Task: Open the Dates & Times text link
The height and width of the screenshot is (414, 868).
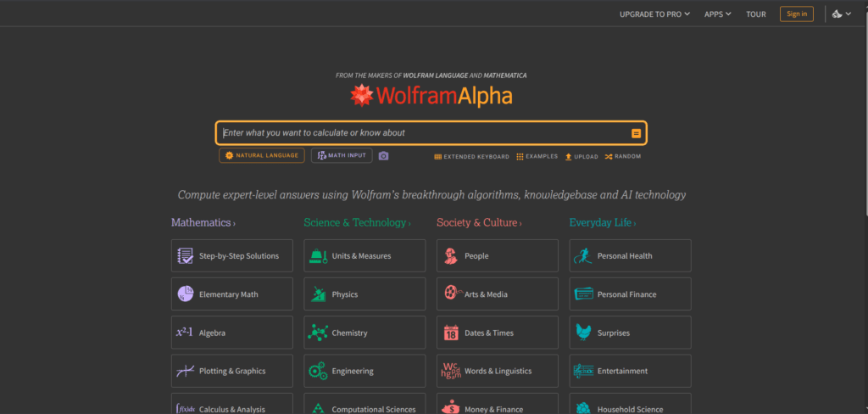Action: click(489, 333)
